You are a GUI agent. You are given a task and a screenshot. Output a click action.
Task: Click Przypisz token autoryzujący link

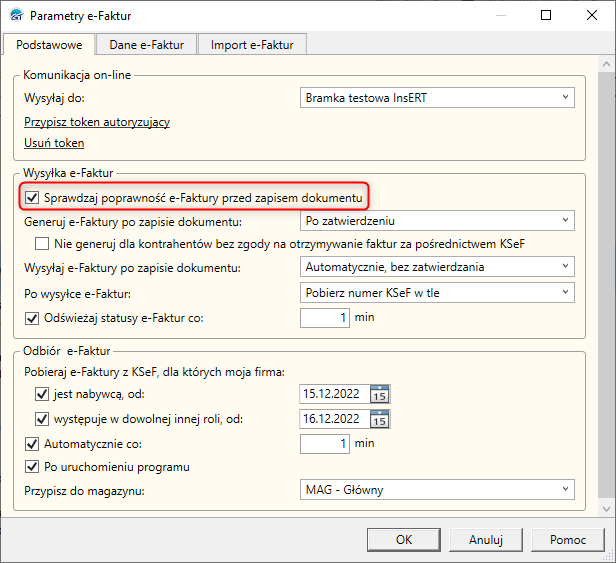click(97, 122)
